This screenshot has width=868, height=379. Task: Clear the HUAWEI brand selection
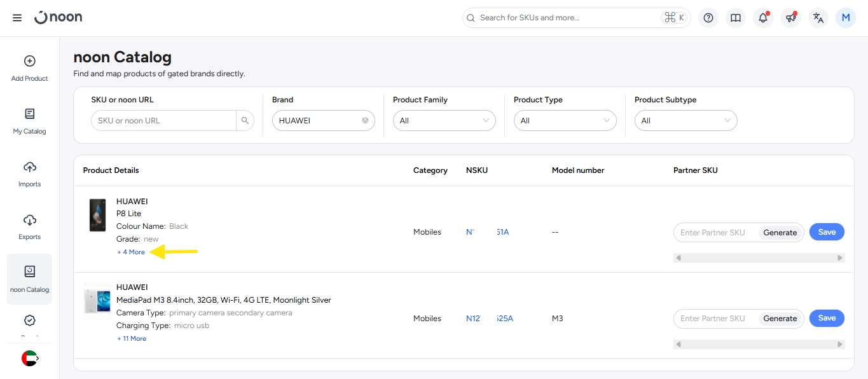pyautogui.click(x=365, y=121)
